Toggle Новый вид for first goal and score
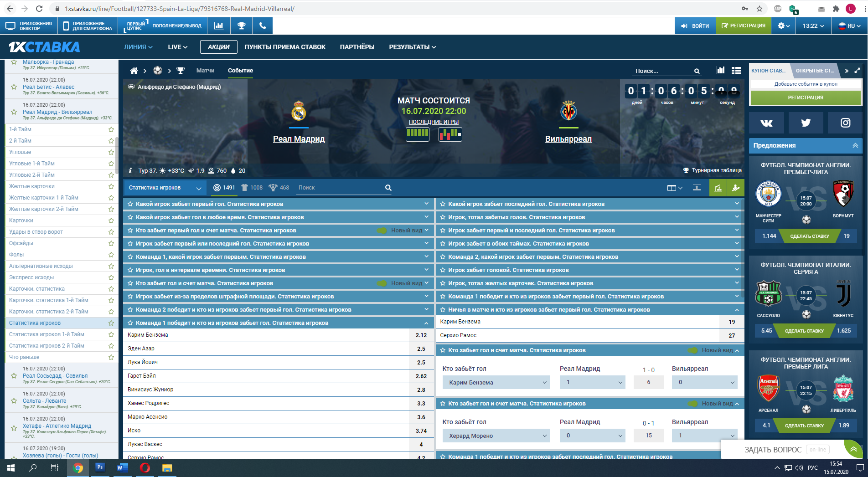 tap(382, 231)
